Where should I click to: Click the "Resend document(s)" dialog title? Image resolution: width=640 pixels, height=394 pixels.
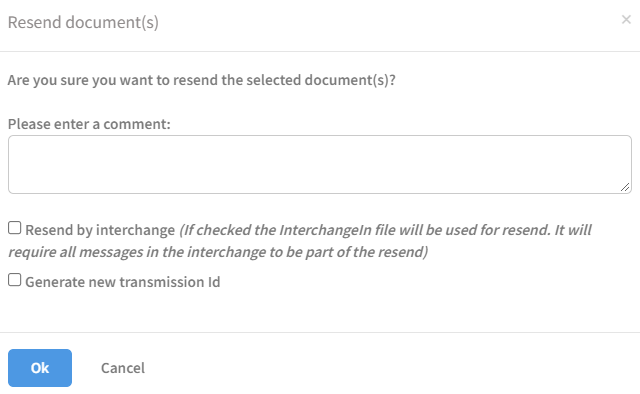tap(83, 22)
